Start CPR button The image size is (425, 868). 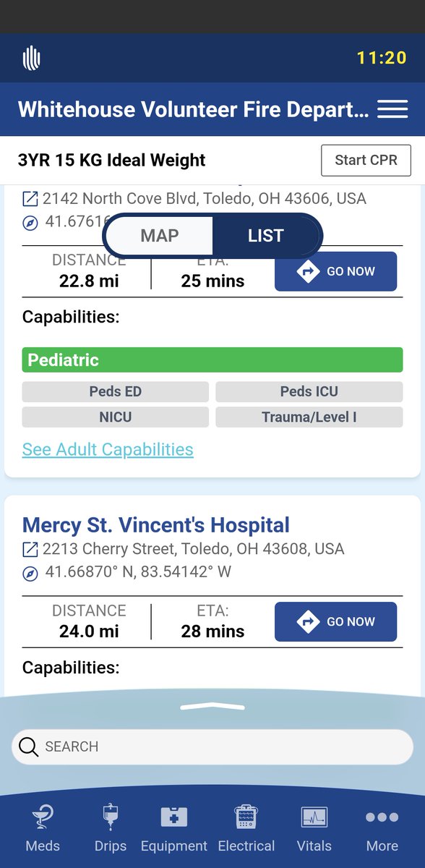coord(366,160)
